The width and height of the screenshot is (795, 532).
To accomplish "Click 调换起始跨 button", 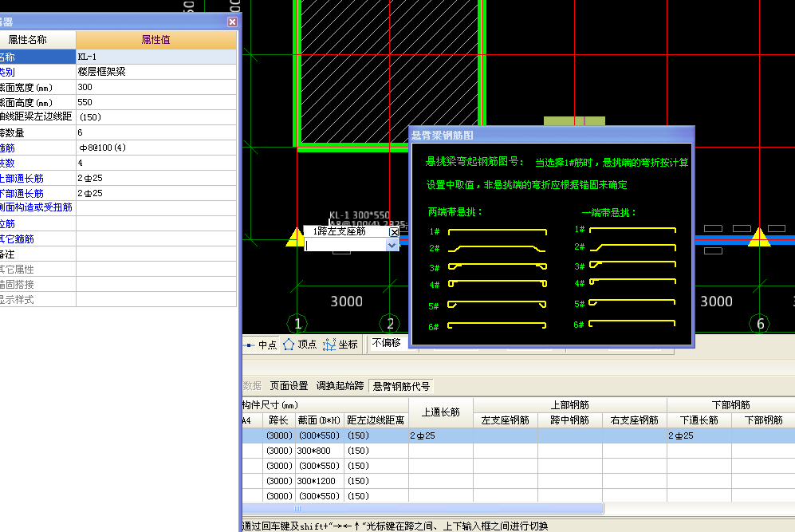I will tap(340, 386).
